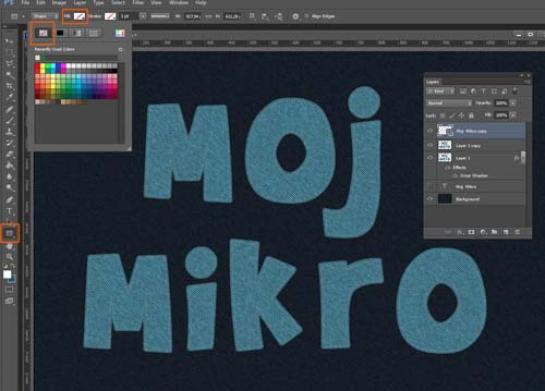The width and height of the screenshot is (545, 391).
Task: Open the Window menu
Action: [179, 3]
